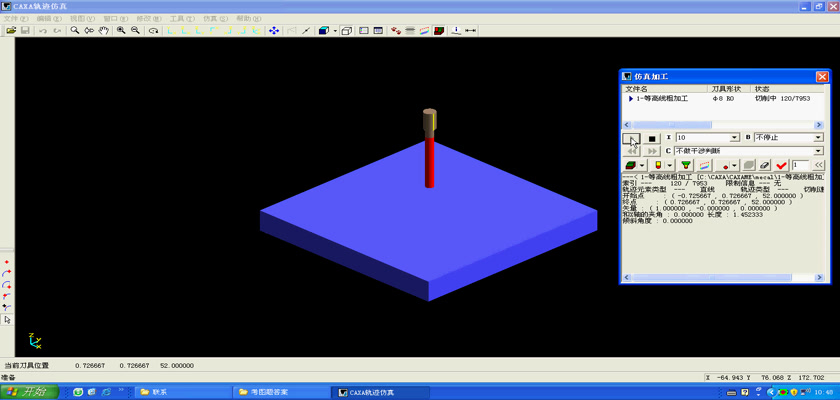The height and width of the screenshot is (400, 840).
Task: Click the rewind double-arrow button
Action: coord(631,152)
